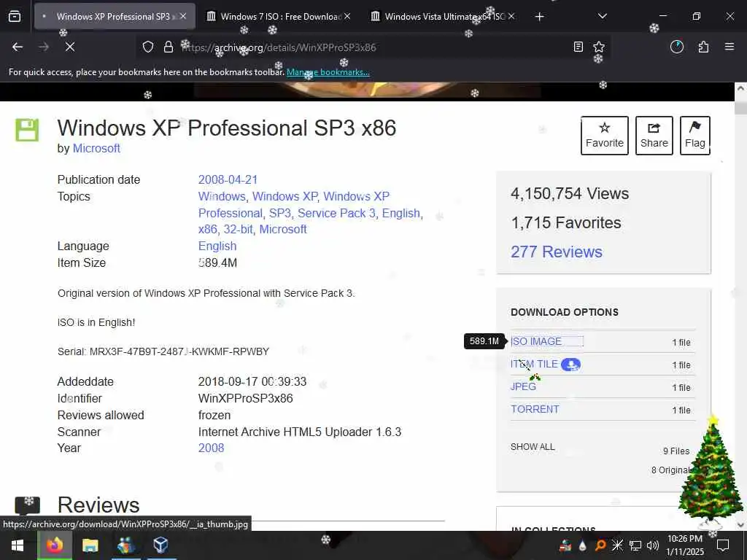
Task: Click the ITEM TILE download option
Action: click(x=534, y=365)
